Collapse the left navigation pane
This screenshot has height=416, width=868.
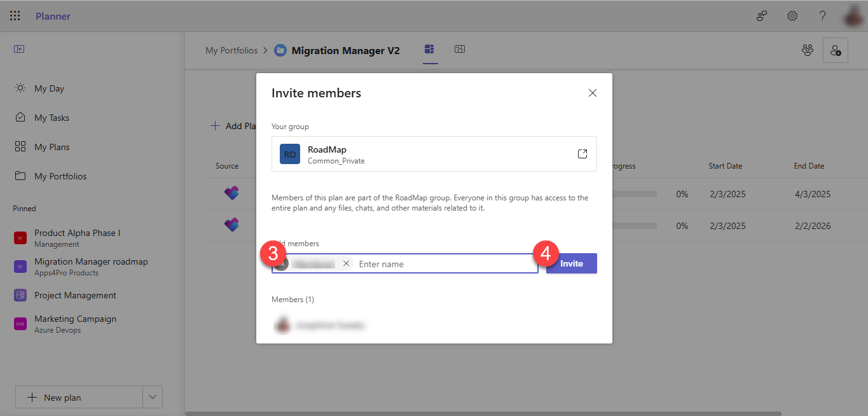(x=19, y=49)
